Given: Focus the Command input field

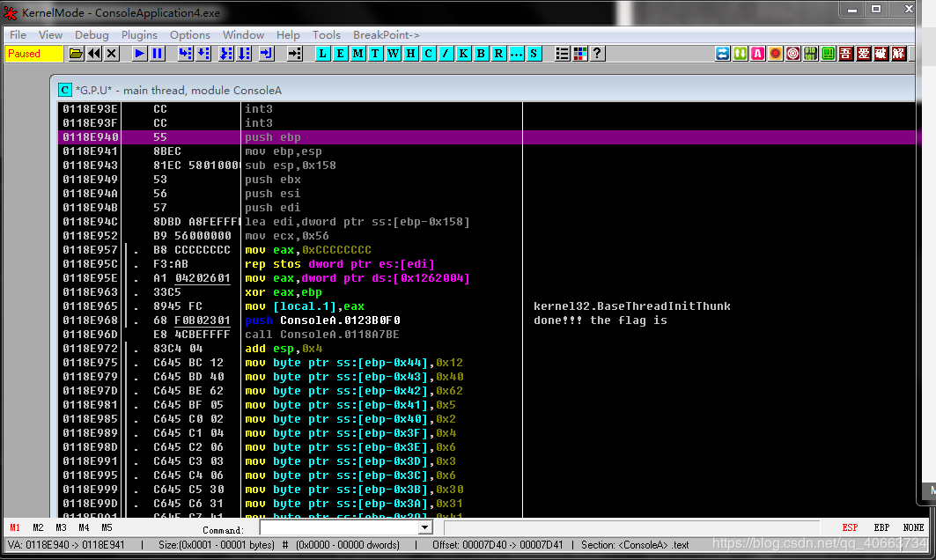Looking at the screenshot, I should (x=340, y=527).
